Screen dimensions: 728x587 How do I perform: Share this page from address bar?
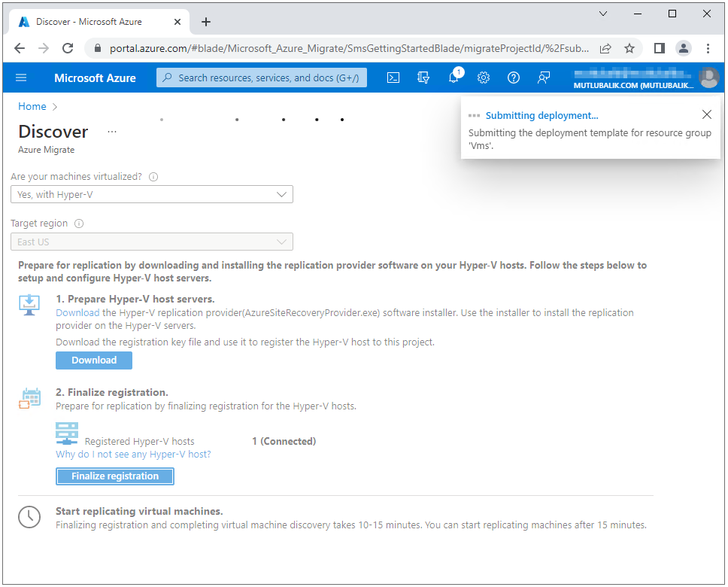pos(605,48)
